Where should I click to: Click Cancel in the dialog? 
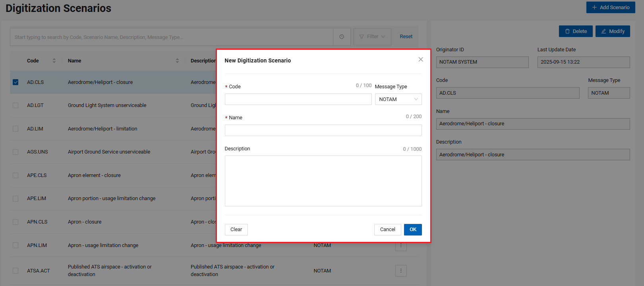pos(387,230)
